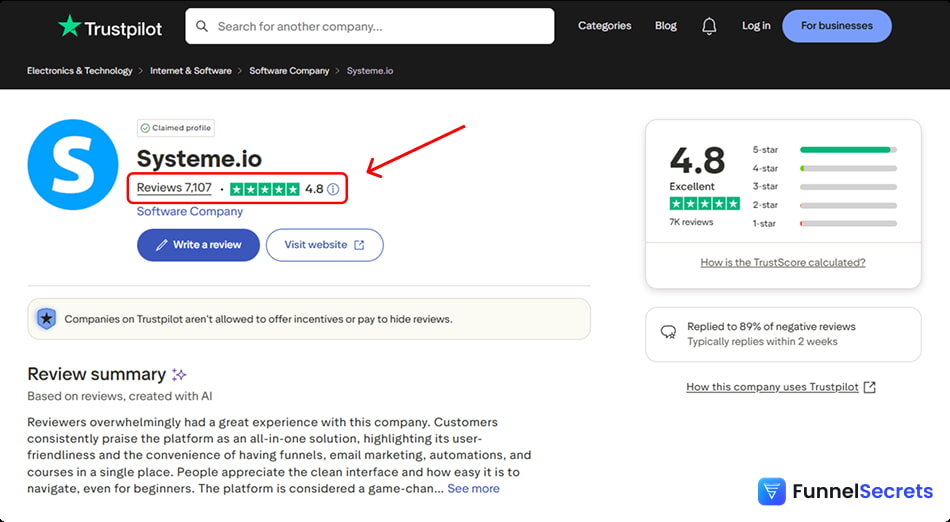
Task: Click the search magnifier icon
Action: [x=202, y=26]
